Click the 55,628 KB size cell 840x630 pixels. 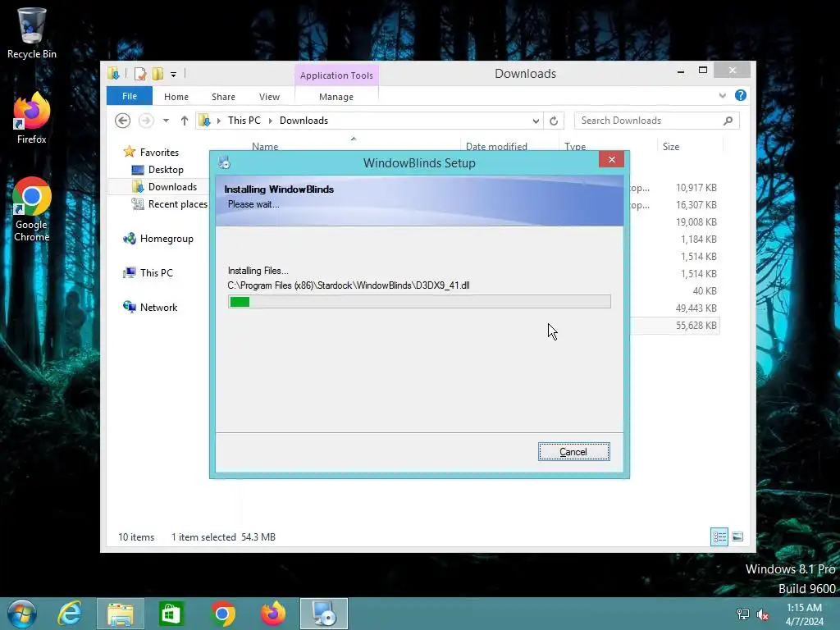[696, 325]
